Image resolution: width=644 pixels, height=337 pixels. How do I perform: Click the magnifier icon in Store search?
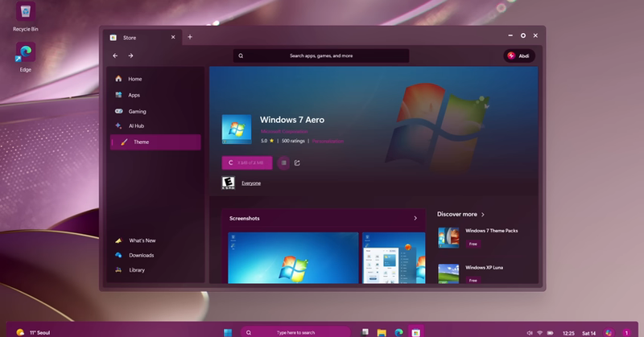(x=241, y=55)
